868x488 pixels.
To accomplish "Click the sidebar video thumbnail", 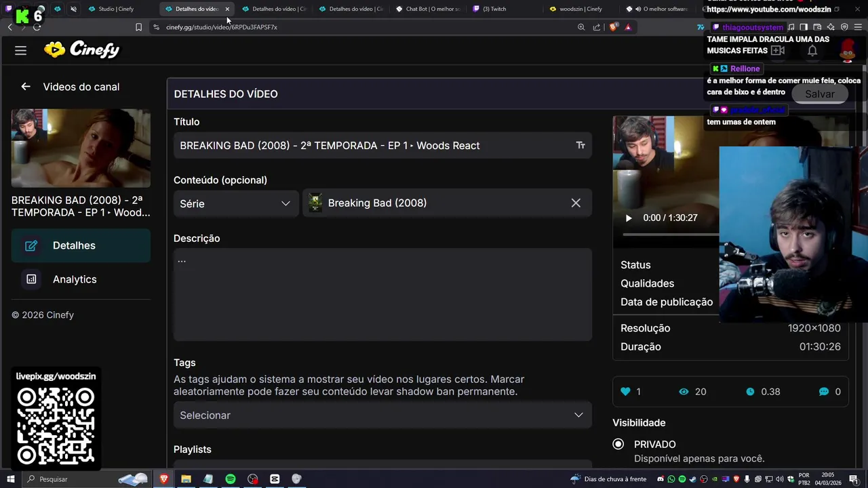I will coord(81,148).
